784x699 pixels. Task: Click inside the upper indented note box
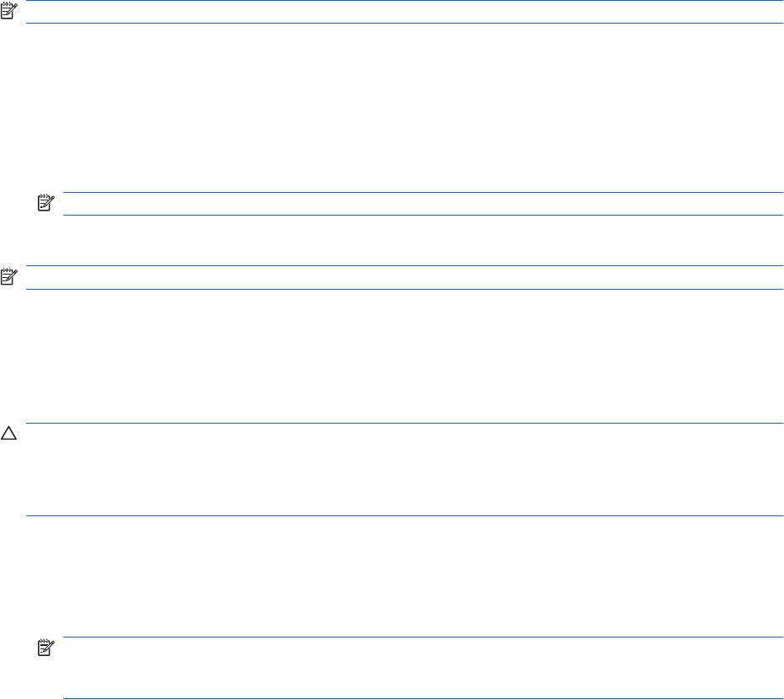tap(421, 204)
